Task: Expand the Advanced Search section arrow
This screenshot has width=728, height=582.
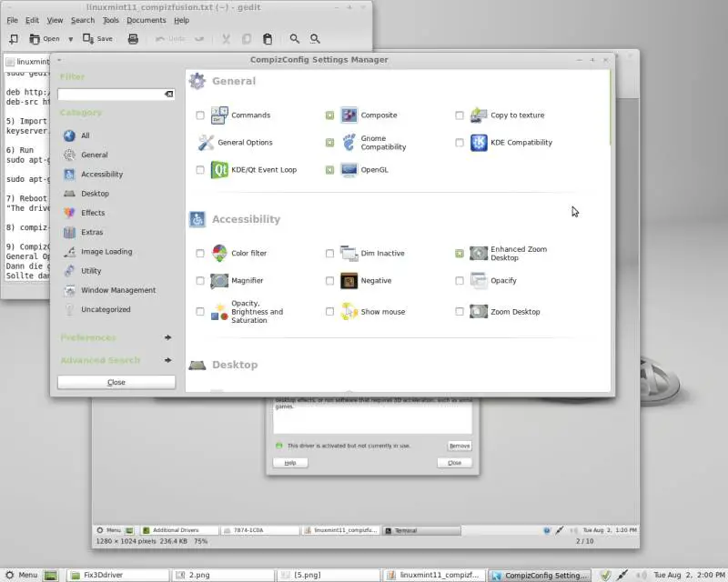Action: [168, 360]
